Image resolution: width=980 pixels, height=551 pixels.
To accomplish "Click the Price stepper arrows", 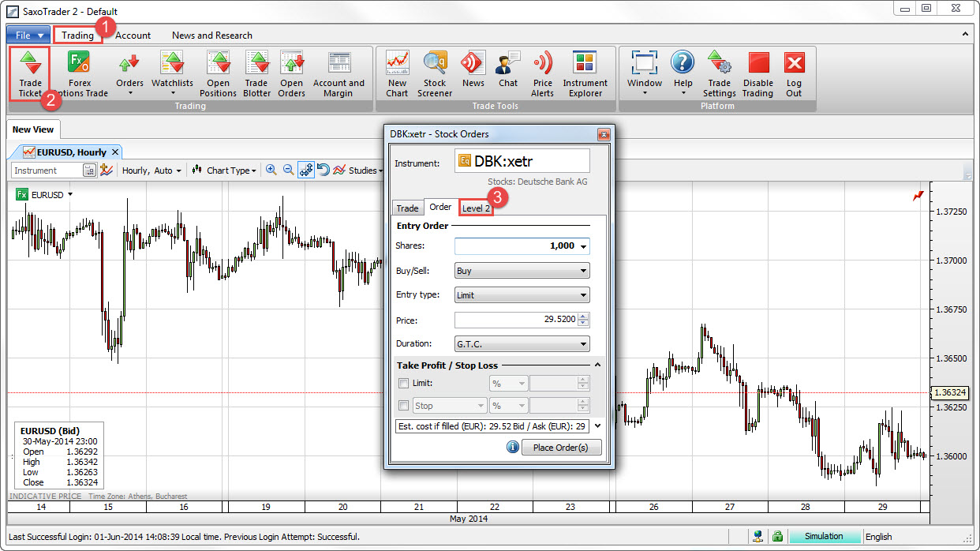I will click(584, 320).
